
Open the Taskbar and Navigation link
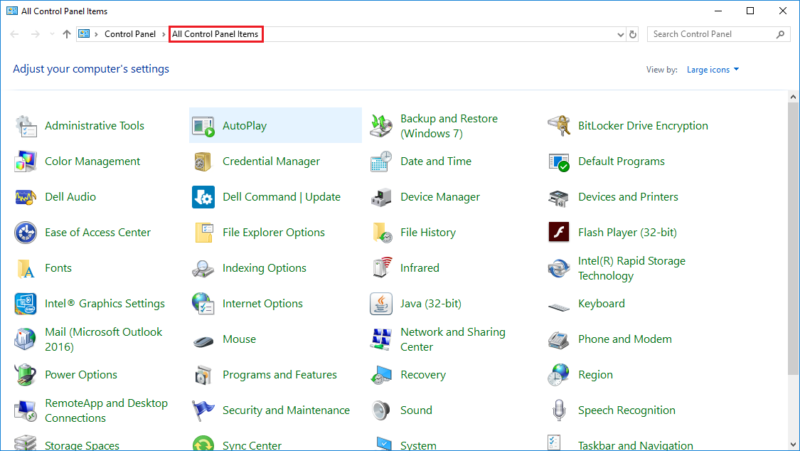(x=635, y=445)
